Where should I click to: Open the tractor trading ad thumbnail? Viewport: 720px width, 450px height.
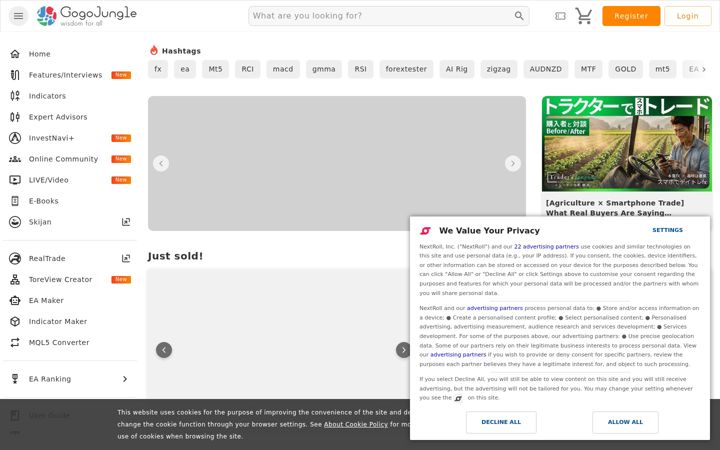[627, 144]
